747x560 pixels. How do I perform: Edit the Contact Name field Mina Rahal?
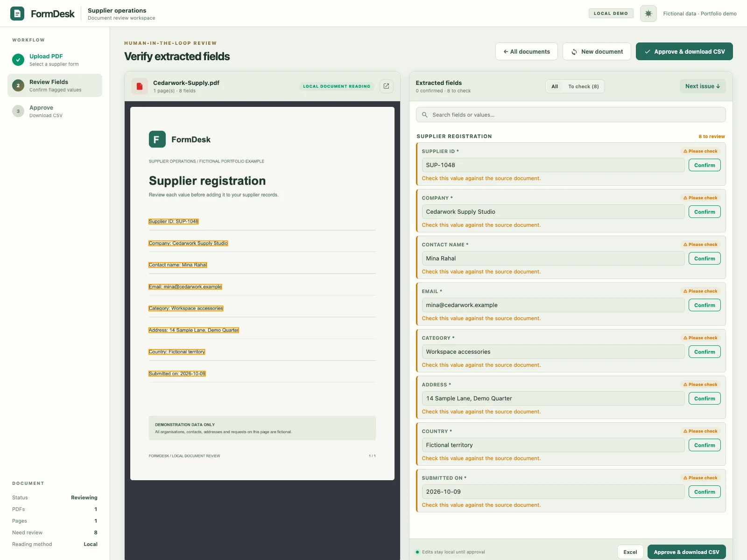pyautogui.click(x=553, y=259)
